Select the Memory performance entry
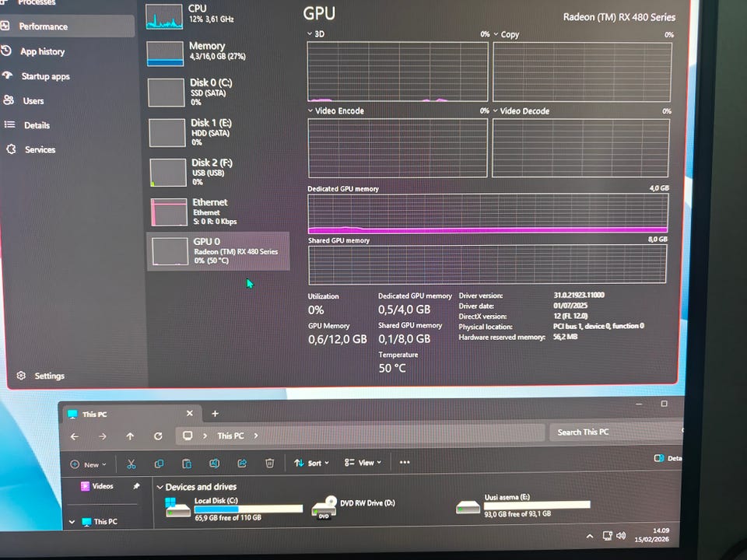Viewport: 747px width, 560px height. (217, 53)
